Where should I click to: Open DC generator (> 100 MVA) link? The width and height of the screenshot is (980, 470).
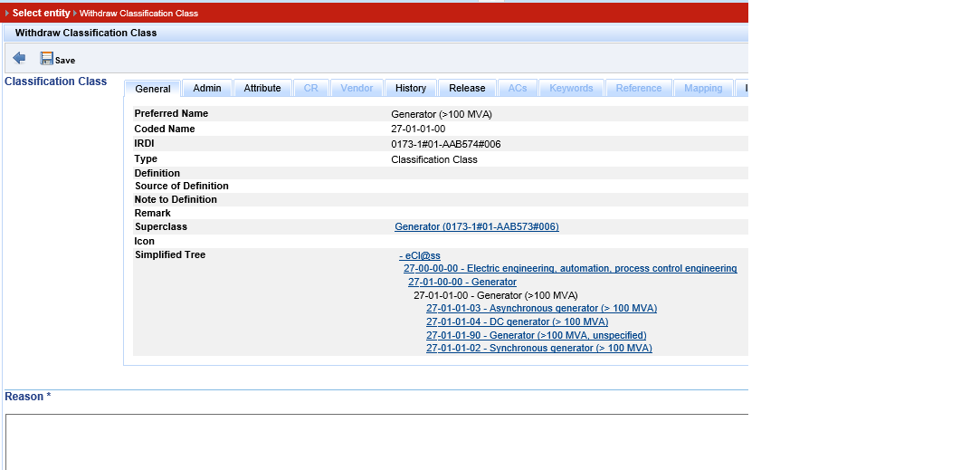517,321
